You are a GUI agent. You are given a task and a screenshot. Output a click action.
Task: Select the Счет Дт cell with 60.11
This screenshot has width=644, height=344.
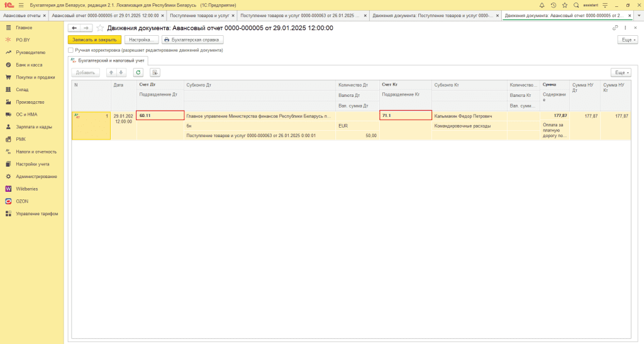coord(160,116)
